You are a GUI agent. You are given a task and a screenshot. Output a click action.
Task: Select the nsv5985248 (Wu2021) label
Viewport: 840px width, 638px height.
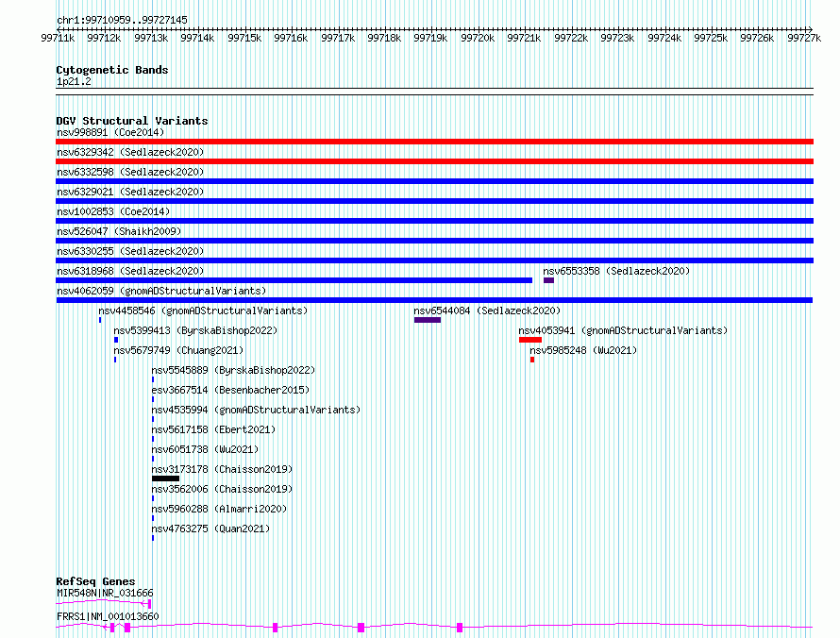click(x=583, y=350)
